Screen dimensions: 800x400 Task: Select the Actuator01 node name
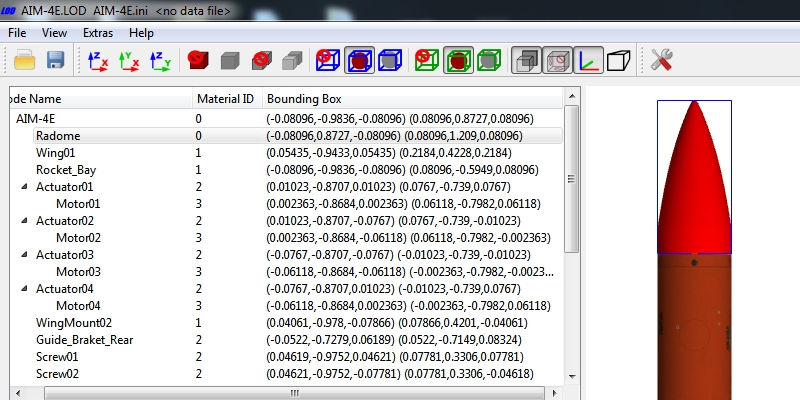click(x=64, y=187)
